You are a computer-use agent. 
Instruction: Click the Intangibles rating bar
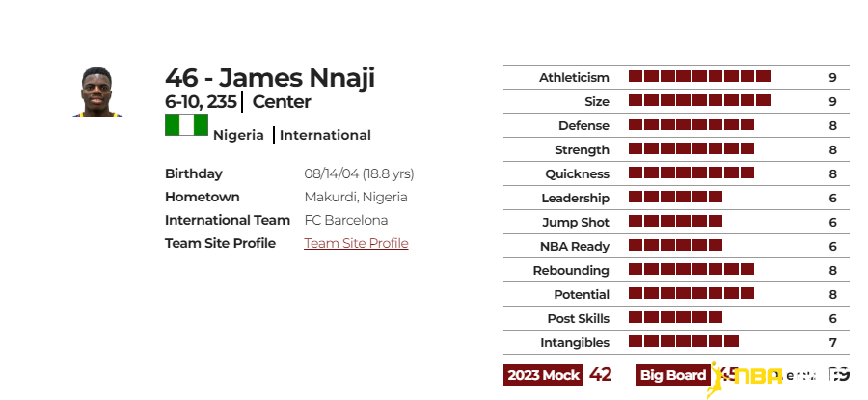pos(684,341)
